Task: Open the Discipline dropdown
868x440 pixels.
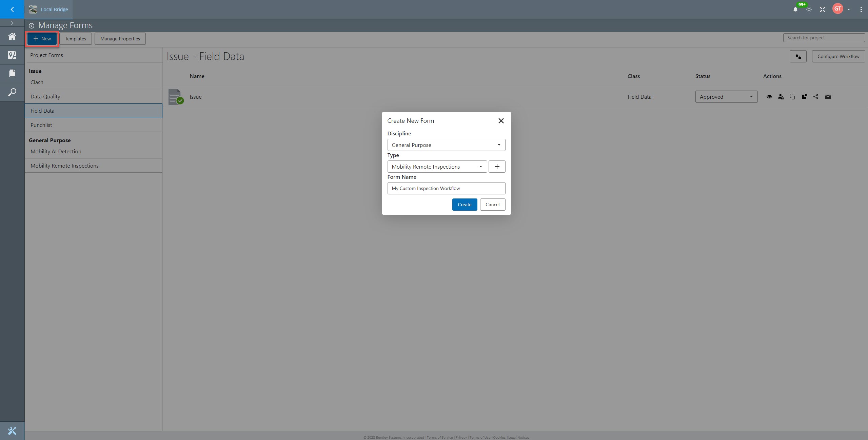Action: tap(446, 145)
